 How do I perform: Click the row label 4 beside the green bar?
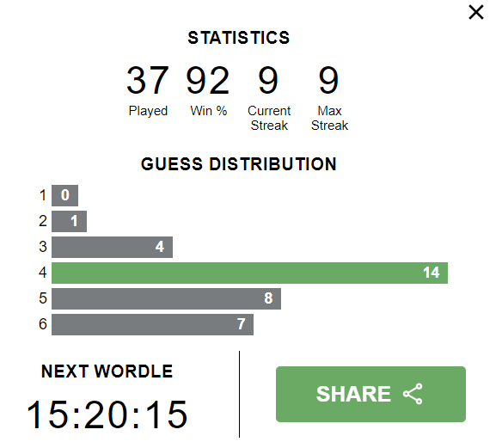43,273
